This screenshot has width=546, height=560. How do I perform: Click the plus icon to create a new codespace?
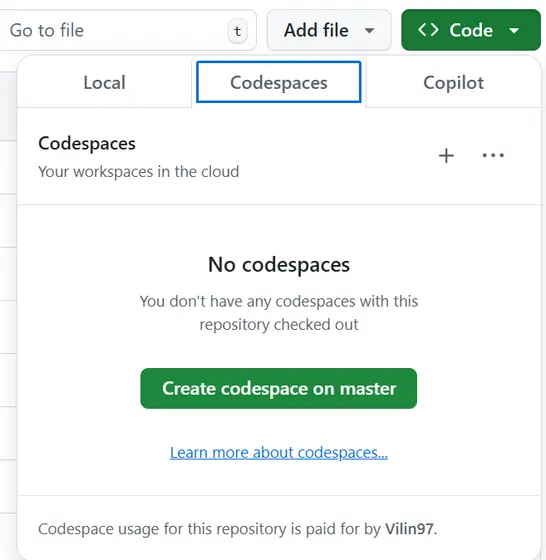coord(446,156)
